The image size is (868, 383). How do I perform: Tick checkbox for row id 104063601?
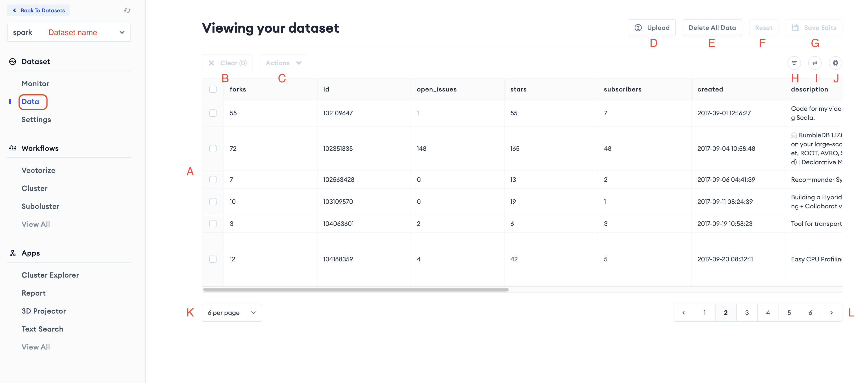pos(213,224)
